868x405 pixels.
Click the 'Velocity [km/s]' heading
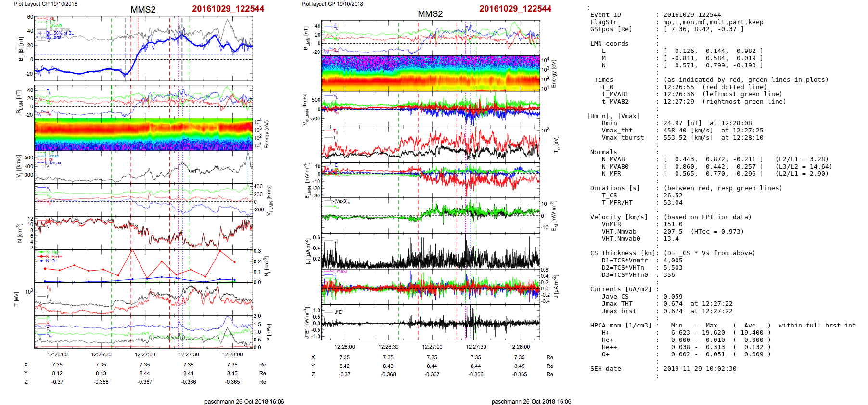[619, 217]
